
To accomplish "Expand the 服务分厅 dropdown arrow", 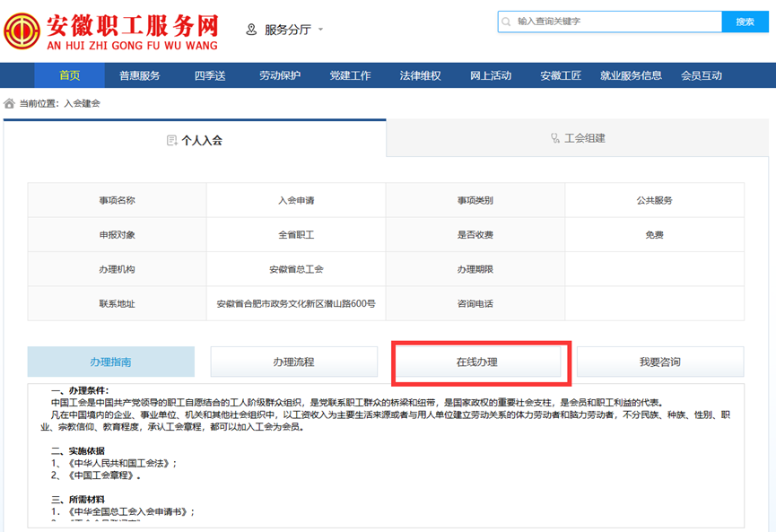I will [x=320, y=30].
